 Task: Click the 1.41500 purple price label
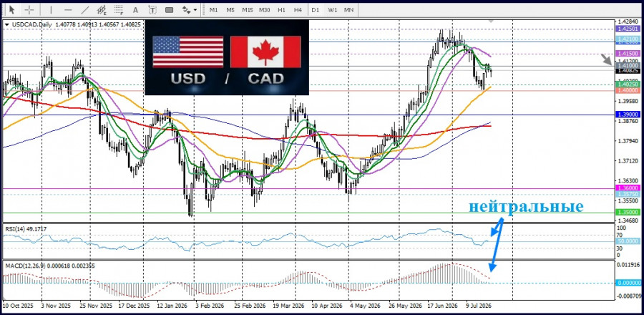pos(628,54)
